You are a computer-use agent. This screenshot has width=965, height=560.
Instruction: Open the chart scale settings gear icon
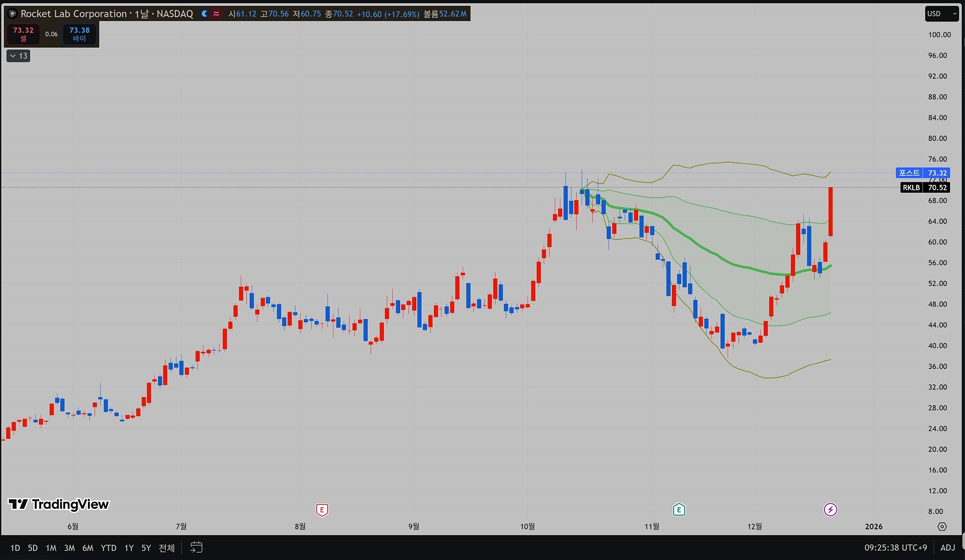pyautogui.click(x=942, y=526)
